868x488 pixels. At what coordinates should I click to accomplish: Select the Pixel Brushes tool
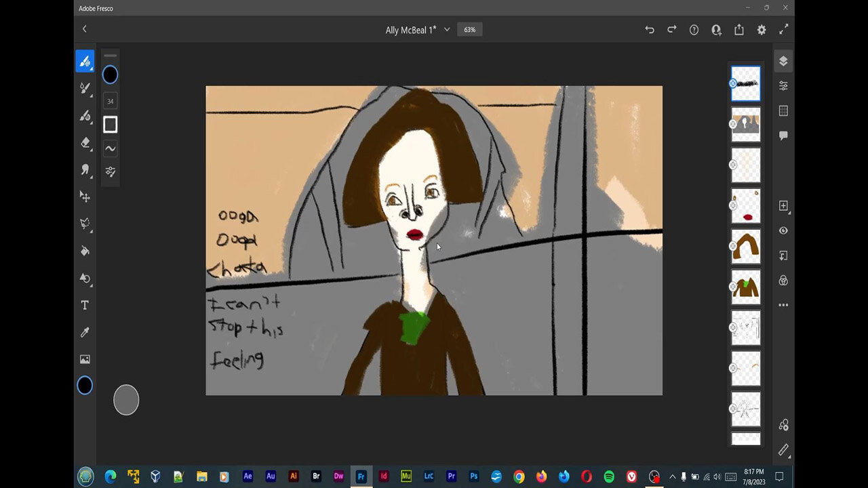85,62
